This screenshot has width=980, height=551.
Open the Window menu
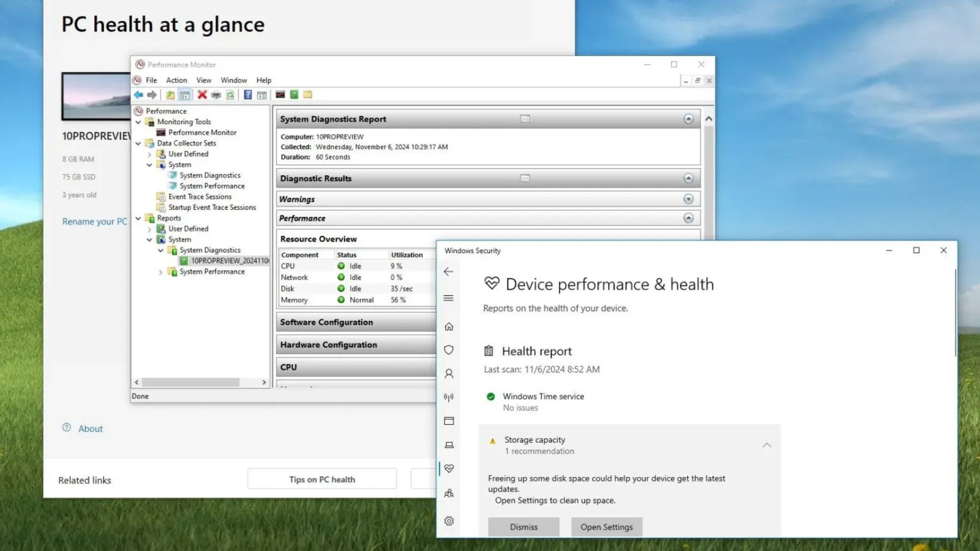233,80
